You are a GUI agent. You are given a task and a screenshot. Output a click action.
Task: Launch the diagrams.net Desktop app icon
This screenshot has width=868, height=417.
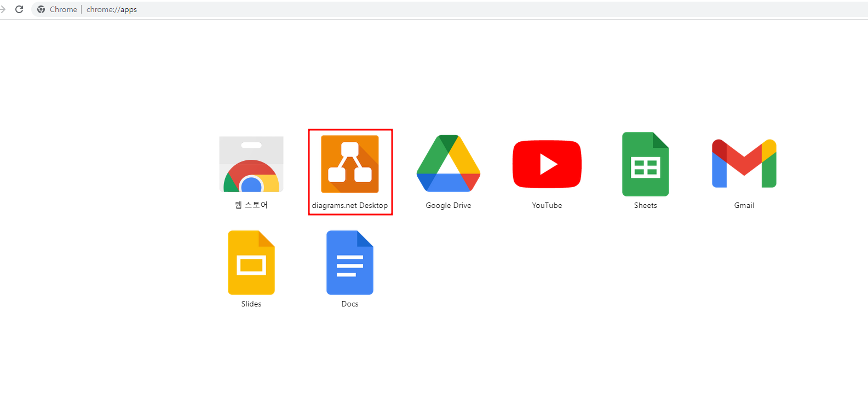pos(350,164)
